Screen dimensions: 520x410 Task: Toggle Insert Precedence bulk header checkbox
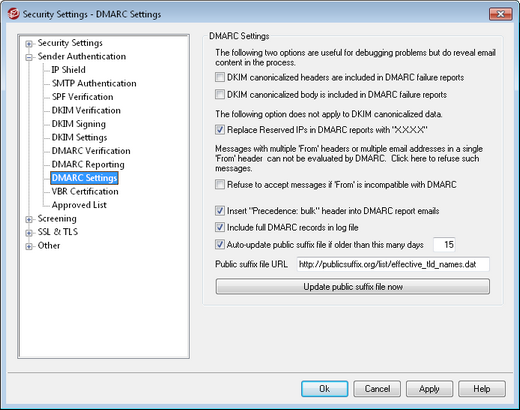(220, 211)
